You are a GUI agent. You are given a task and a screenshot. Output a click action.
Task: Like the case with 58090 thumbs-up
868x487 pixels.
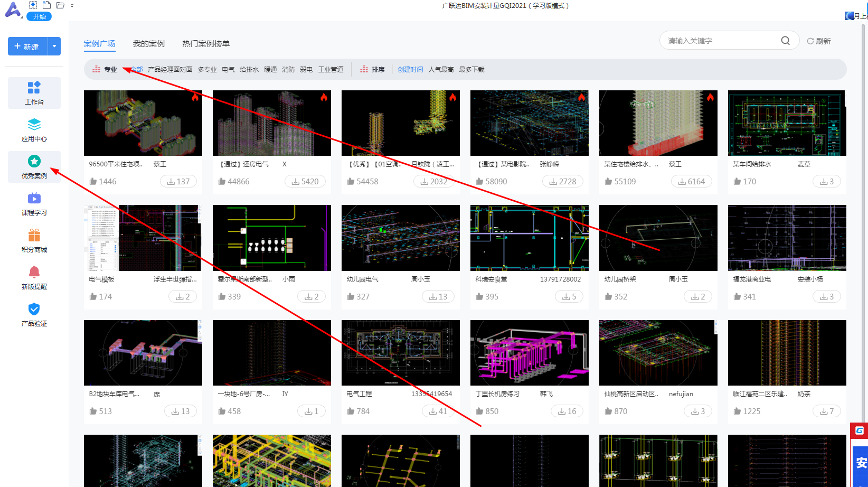coord(479,182)
